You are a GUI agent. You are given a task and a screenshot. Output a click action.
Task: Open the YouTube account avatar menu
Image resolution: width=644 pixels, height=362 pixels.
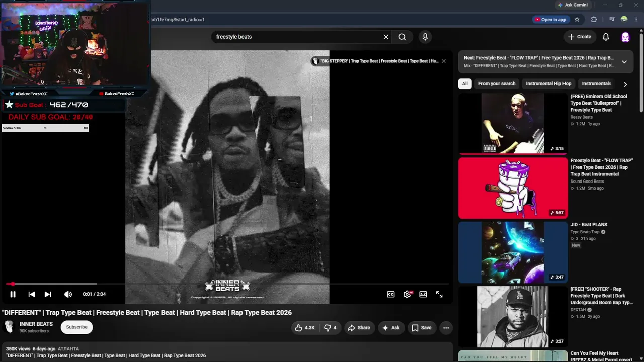point(625,37)
